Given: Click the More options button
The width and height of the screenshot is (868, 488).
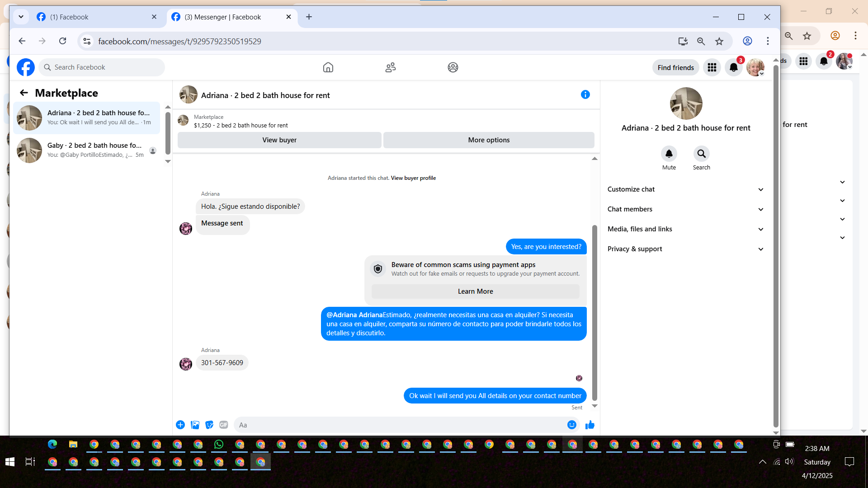Looking at the screenshot, I should point(489,140).
